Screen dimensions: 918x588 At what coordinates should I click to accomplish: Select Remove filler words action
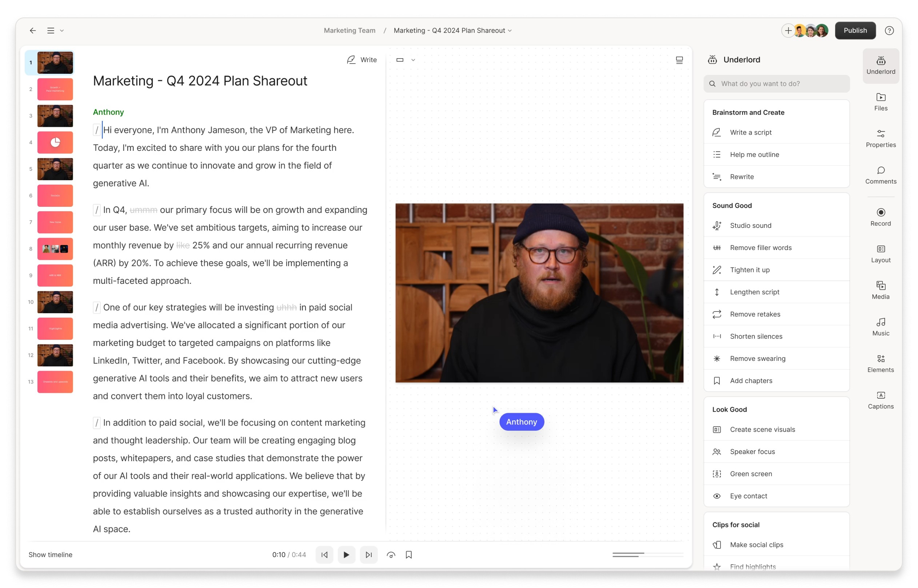760,247
